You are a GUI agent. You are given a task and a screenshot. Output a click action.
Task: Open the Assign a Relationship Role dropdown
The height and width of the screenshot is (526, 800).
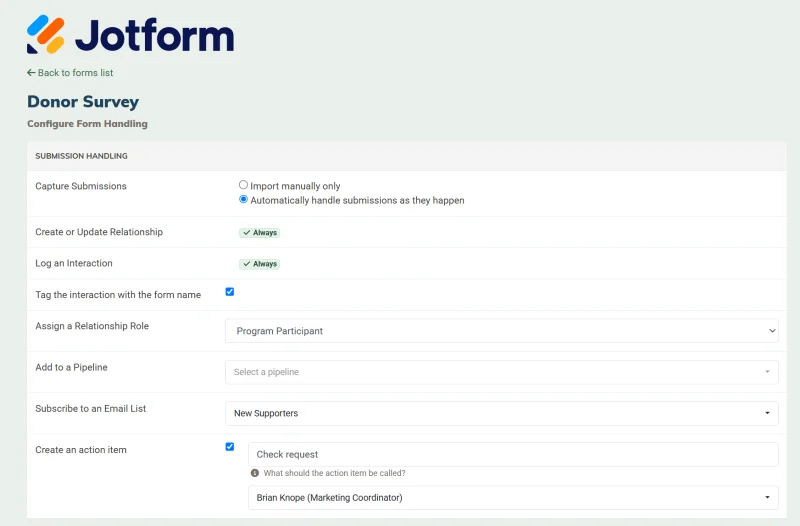[502, 331]
